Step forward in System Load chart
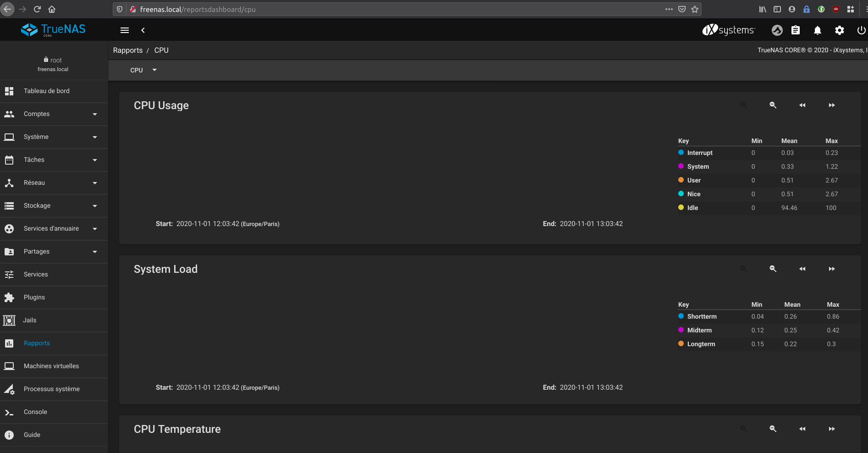The width and height of the screenshot is (868, 453). tap(832, 269)
